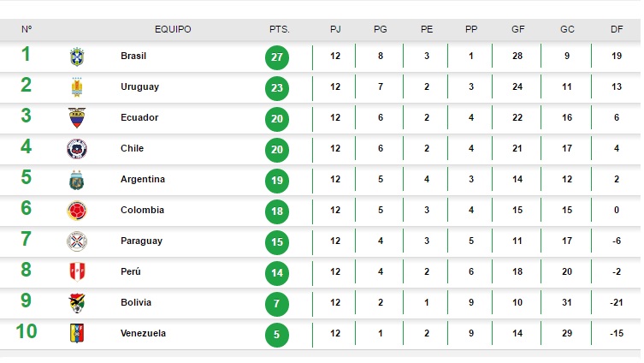Click the Ecuador team crest icon

click(77, 118)
